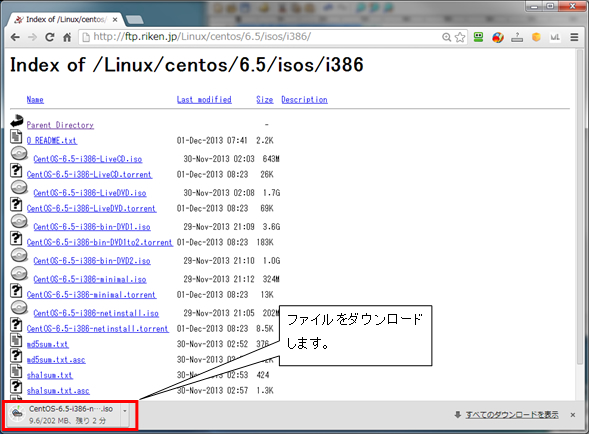The height and width of the screenshot is (434, 589).
Task: Open the 0_README.txt link
Action: [52, 141]
